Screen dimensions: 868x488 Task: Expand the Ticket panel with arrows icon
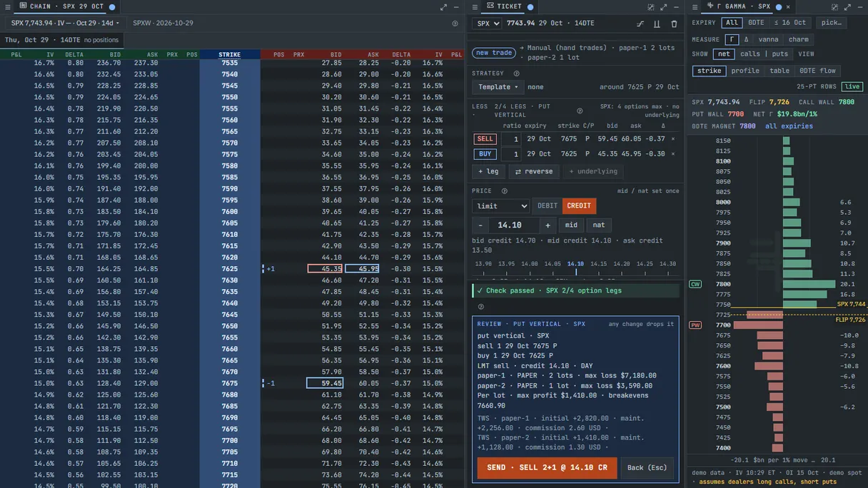(x=664, y=7)
